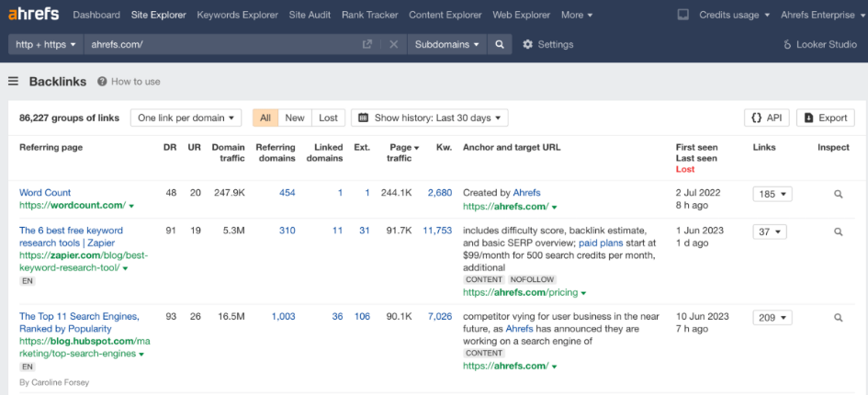This screenshot has width=868, height=395.
Task: Click the search magnifier button beside Subdomains
Action: (x=500, y=44)
